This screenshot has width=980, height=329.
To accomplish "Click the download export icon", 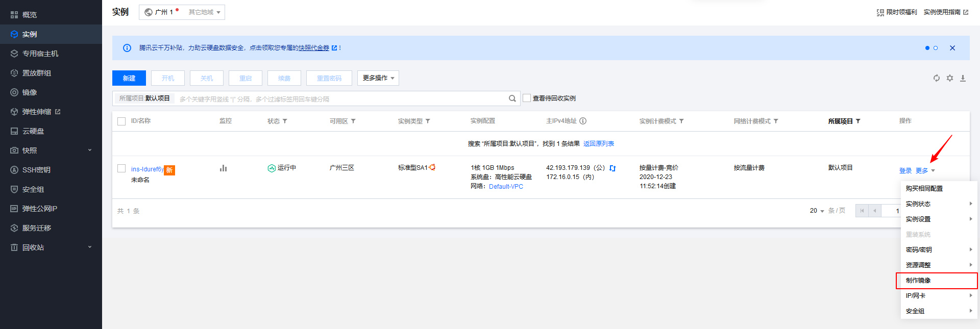I will (x=963, y=78).
